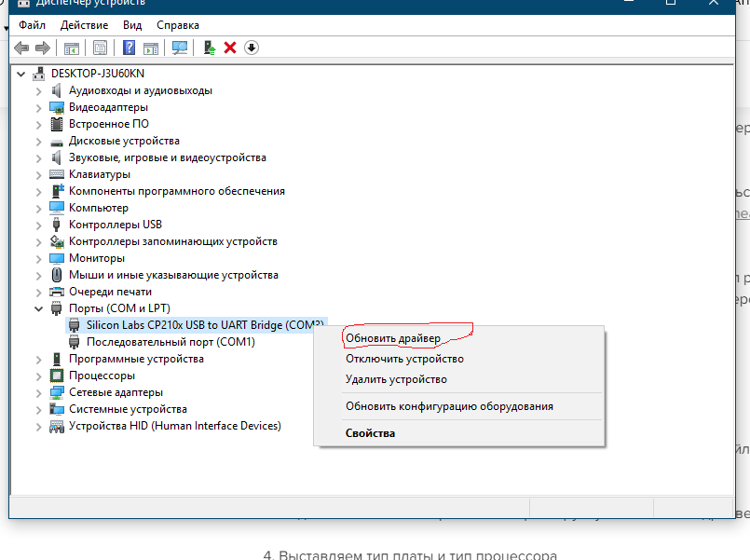
Task: Click the Процессоры green chip icon
Action: point(57,376)
